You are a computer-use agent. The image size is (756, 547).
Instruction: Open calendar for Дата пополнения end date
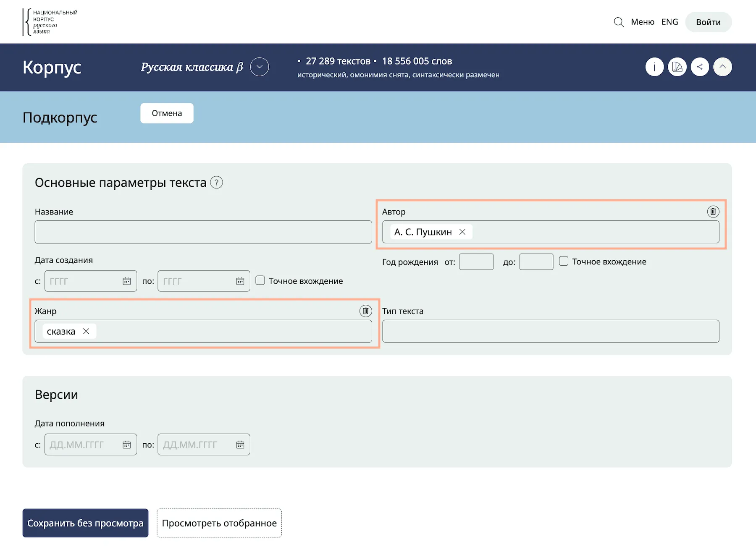(x=240, y=445)
